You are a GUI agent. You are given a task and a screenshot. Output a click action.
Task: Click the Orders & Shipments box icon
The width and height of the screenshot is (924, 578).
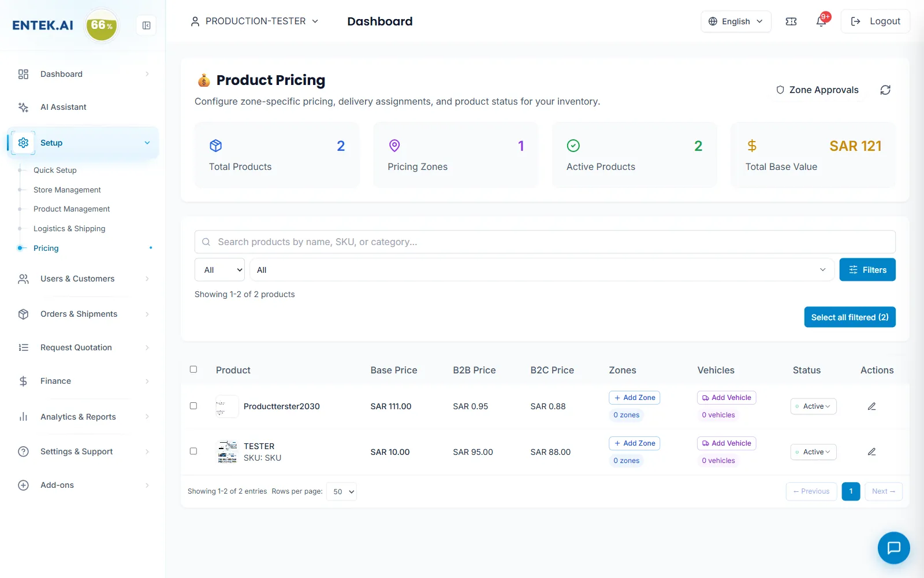coord(23,314)
